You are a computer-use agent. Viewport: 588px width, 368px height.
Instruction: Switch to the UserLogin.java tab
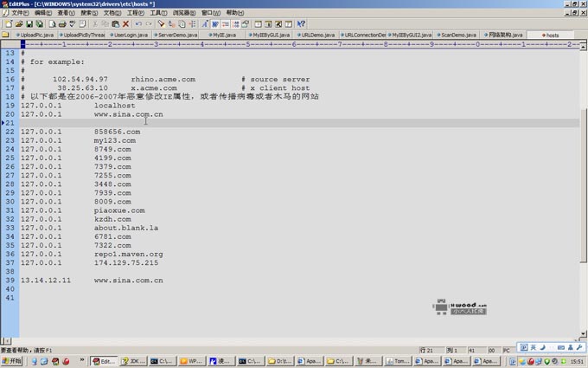pyautogui.click(x=129, y=35)
